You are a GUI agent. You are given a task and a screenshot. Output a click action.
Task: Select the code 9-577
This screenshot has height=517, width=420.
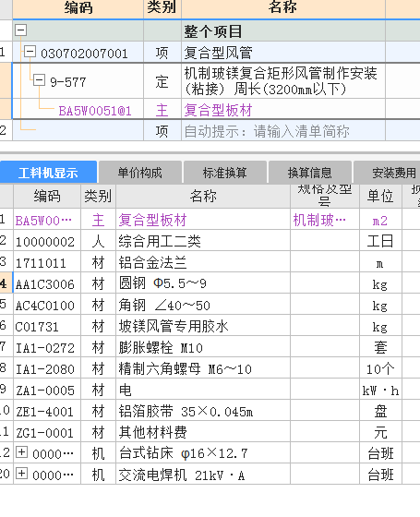pyautogui.click(x=68, y=82)
